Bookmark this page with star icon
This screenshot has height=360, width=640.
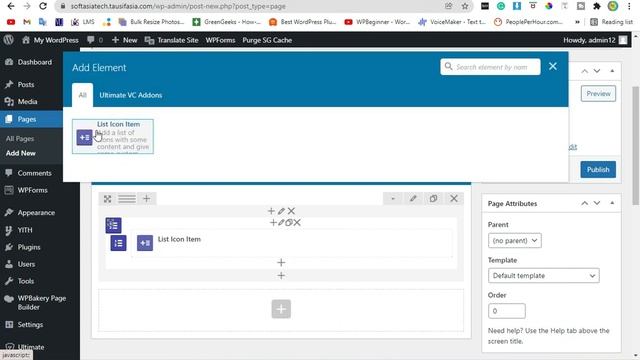click(465, 6)
